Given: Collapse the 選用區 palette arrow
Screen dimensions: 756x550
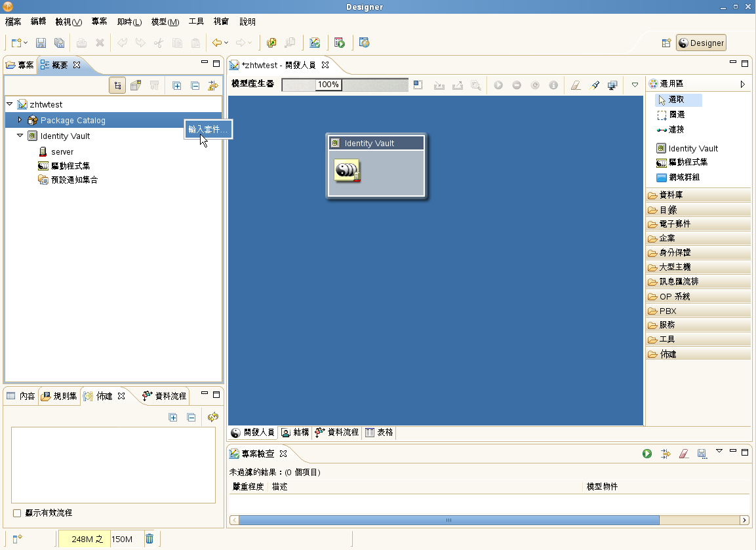Looking at the screenshot, I should pos(742,84).
